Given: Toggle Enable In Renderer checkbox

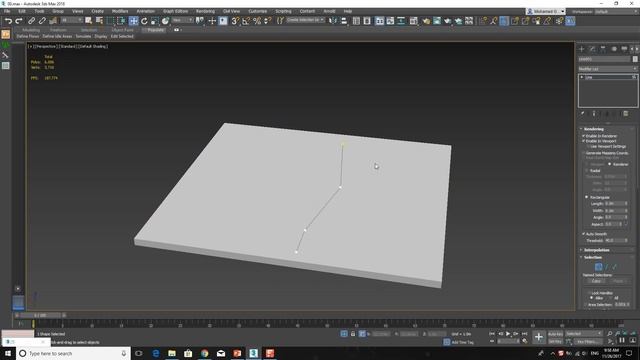Looking at the screenshot, I should [x=584, y=136].
